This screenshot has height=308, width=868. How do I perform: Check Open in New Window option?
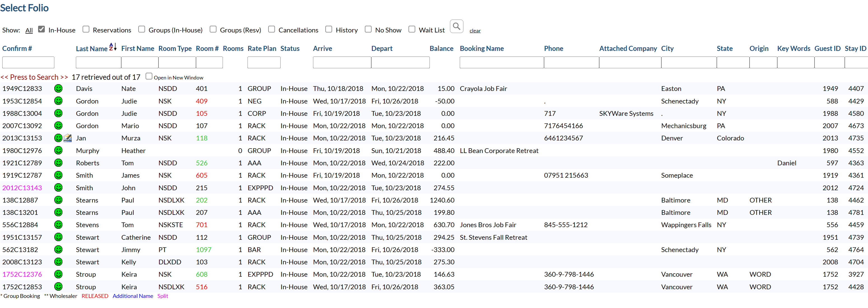[x=149, y=76]
